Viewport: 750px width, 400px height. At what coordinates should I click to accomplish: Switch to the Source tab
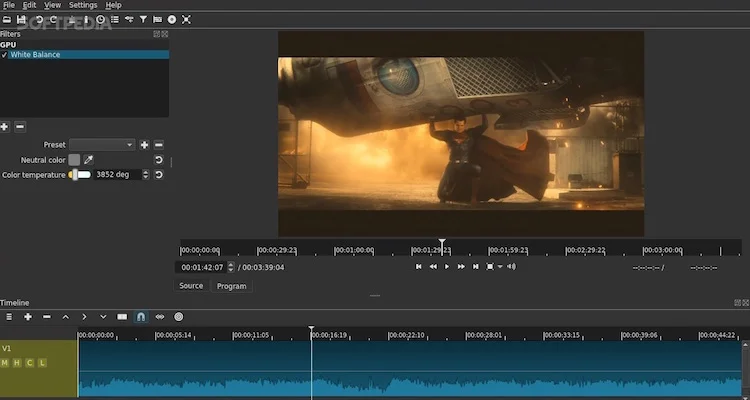coord(191,286)
